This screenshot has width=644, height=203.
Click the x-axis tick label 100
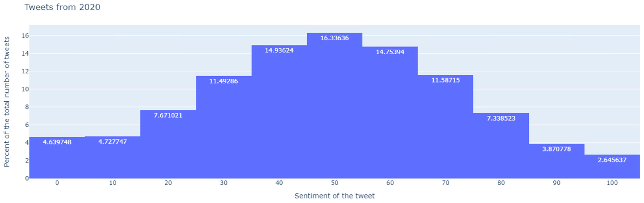[x=612, y=183]
